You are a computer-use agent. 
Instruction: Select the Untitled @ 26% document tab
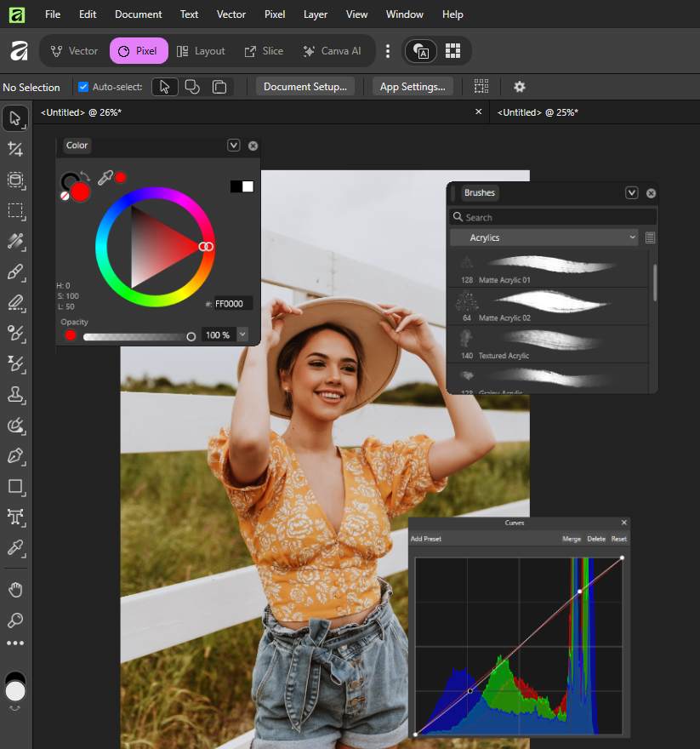pos(81,112)
